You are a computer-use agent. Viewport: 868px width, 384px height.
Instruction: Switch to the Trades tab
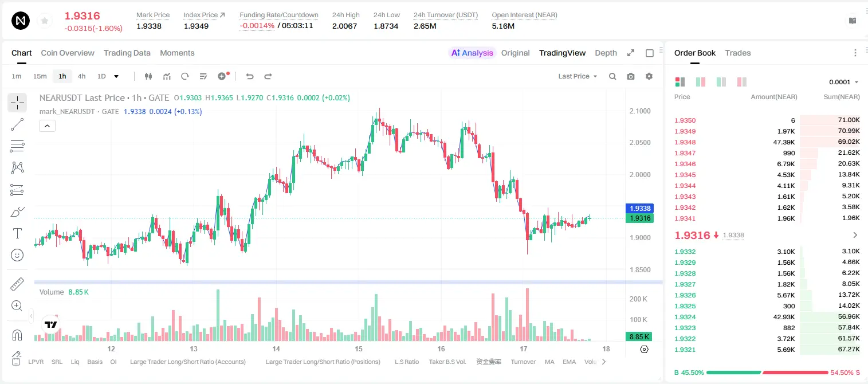(738, 53)
